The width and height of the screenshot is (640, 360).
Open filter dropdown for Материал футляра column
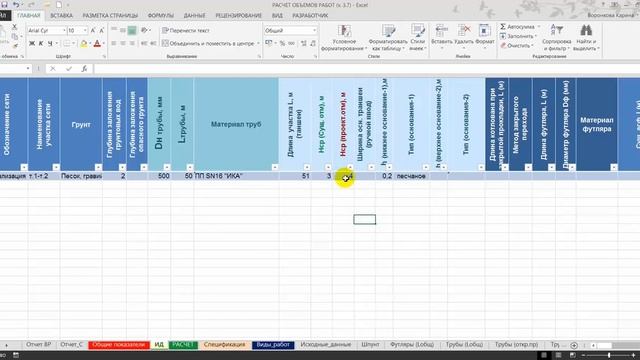point(614,167)
